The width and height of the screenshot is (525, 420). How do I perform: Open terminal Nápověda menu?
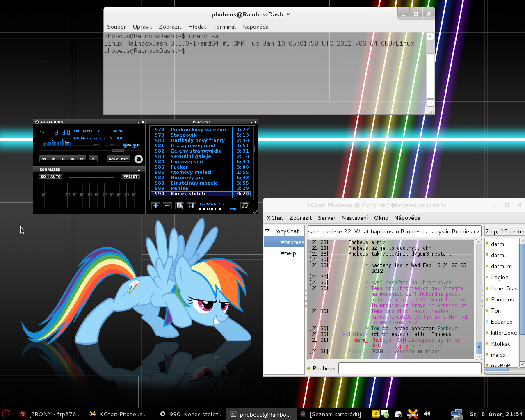256,27
